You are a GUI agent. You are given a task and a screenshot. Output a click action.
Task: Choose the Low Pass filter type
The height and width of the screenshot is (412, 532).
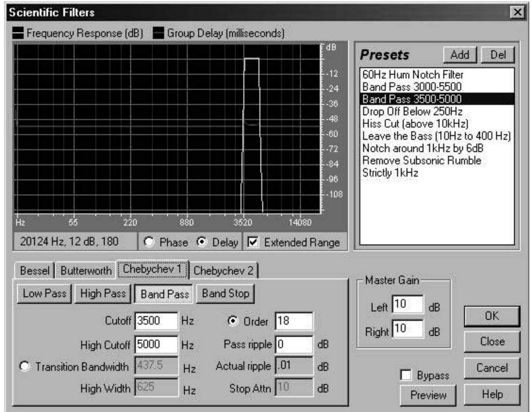44,294
